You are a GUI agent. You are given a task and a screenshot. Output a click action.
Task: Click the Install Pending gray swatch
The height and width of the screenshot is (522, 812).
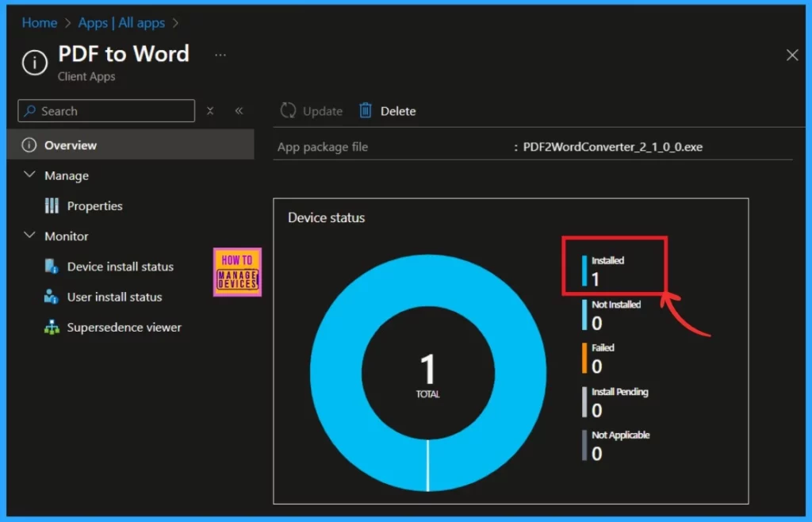click(x=584, y=402)
